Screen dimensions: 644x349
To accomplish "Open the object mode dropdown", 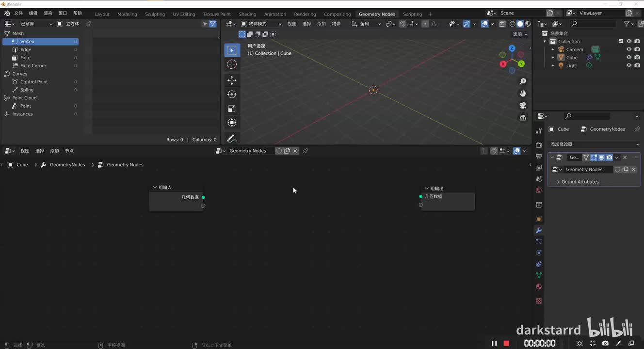I will [x=261, y=24].
